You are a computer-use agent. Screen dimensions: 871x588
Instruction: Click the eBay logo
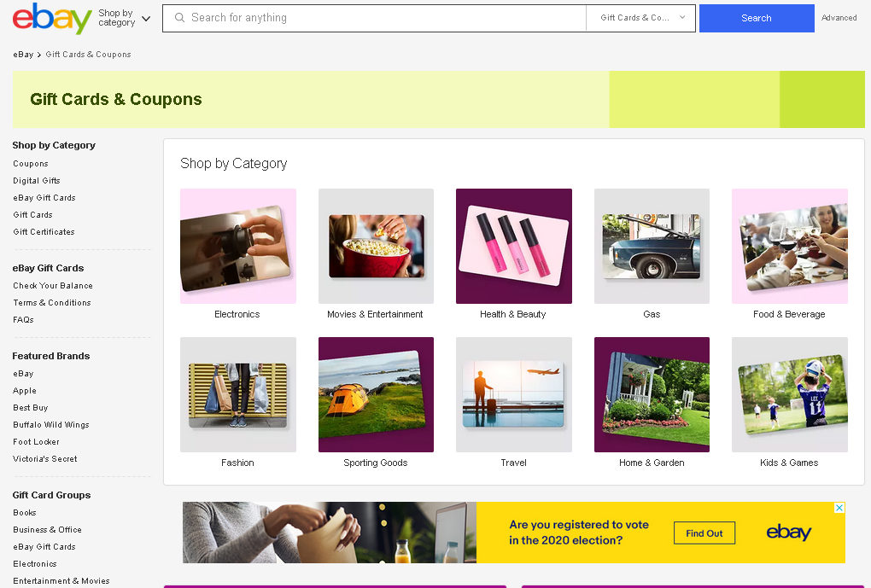(51, 18)
